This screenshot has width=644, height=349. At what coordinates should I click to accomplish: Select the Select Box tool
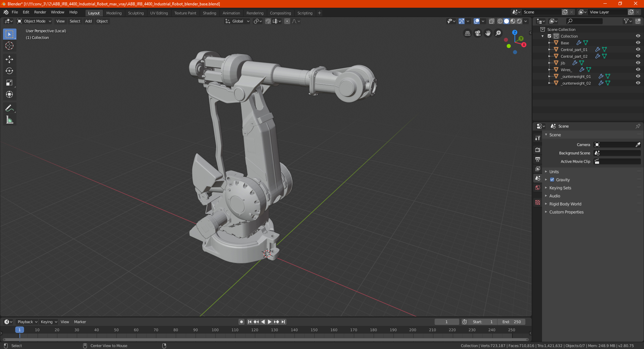(x=9, y=34)
